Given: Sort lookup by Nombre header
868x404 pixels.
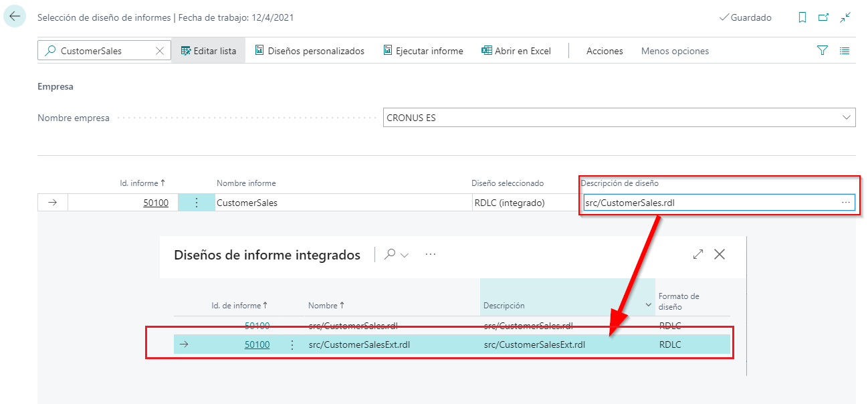Looking at the screenshot, I should tap(326, 305).
